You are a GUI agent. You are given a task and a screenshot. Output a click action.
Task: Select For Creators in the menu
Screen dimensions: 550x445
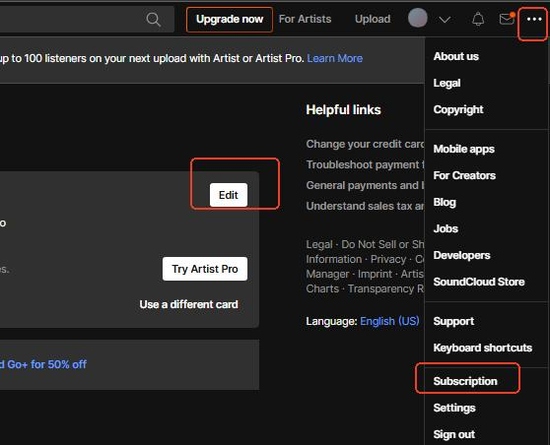(x=464, y=175)
